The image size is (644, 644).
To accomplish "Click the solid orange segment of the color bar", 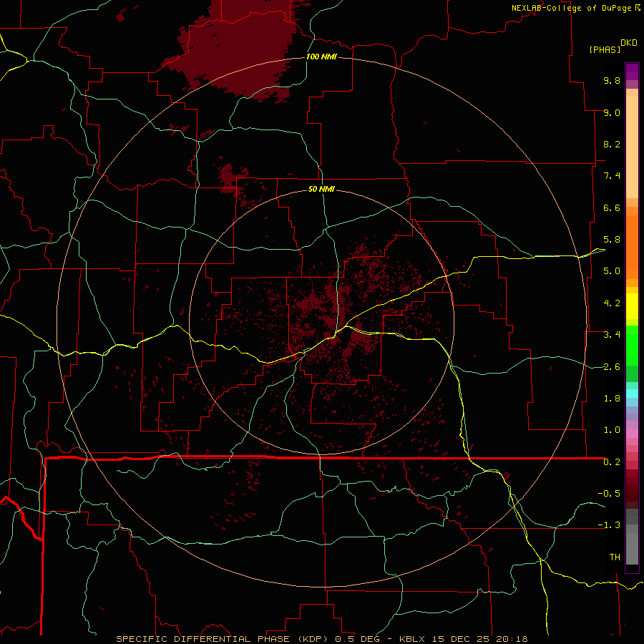I will click(632, 247).
